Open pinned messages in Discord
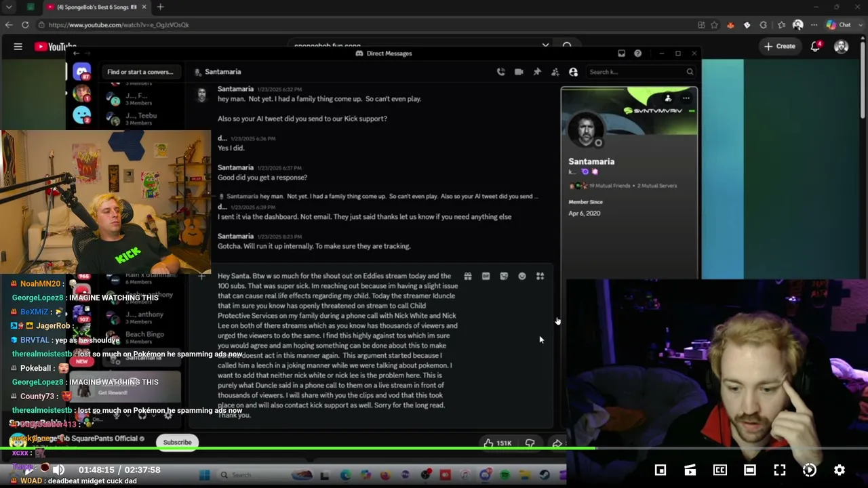Viewport: 868px width, 488px height. pyautogui.click(x=537, y=72)
